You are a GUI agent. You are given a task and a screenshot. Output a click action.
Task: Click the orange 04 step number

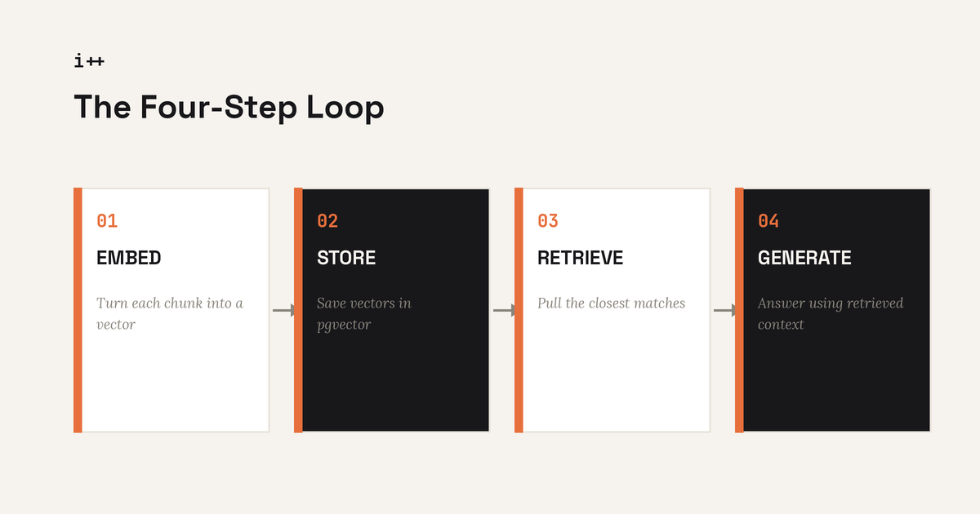[768, 220]
